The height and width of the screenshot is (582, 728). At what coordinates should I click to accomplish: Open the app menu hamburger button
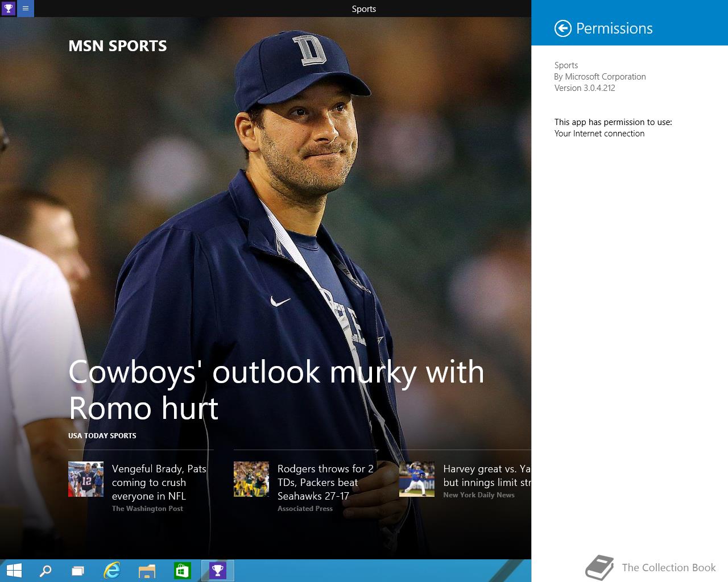[26, 9]
